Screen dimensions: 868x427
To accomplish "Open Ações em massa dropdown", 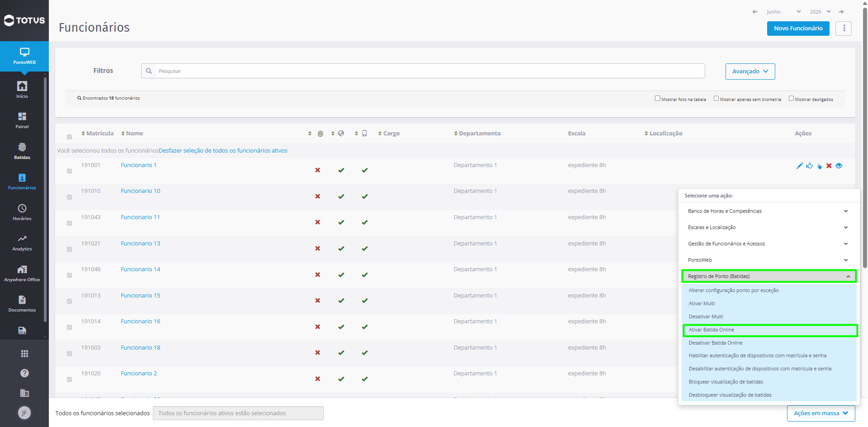I will (x=821, y=413).
